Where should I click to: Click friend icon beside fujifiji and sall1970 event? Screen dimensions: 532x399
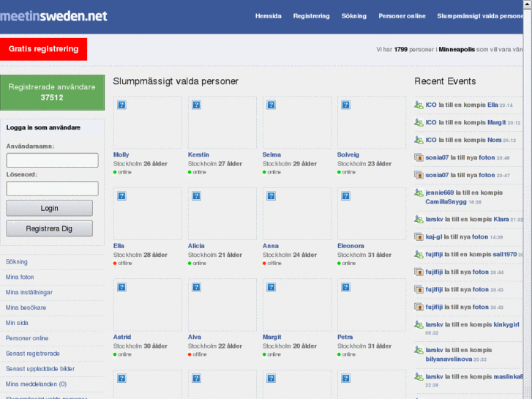(x=419, y=254)
